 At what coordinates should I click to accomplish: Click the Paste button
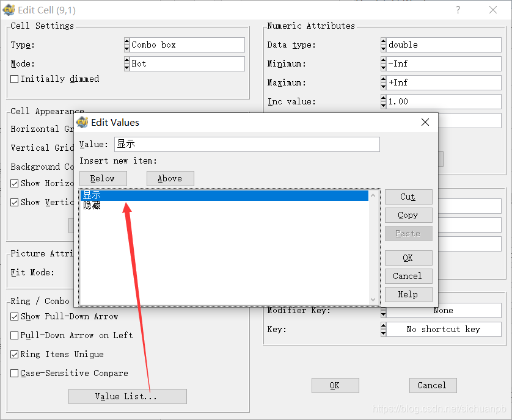tap(409, 233)
